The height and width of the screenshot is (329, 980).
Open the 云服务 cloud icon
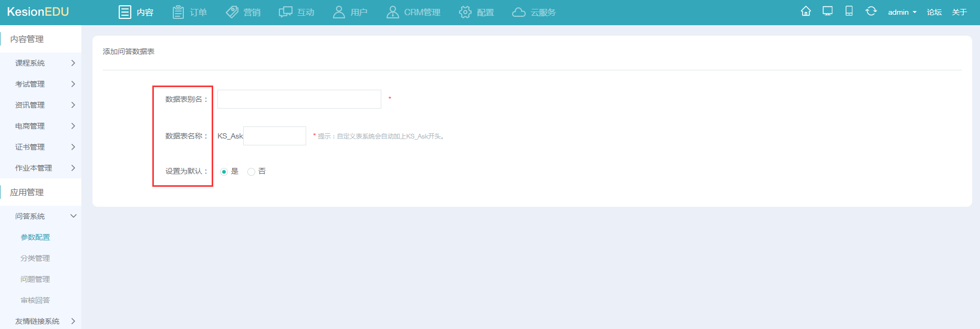click(519, 12)
